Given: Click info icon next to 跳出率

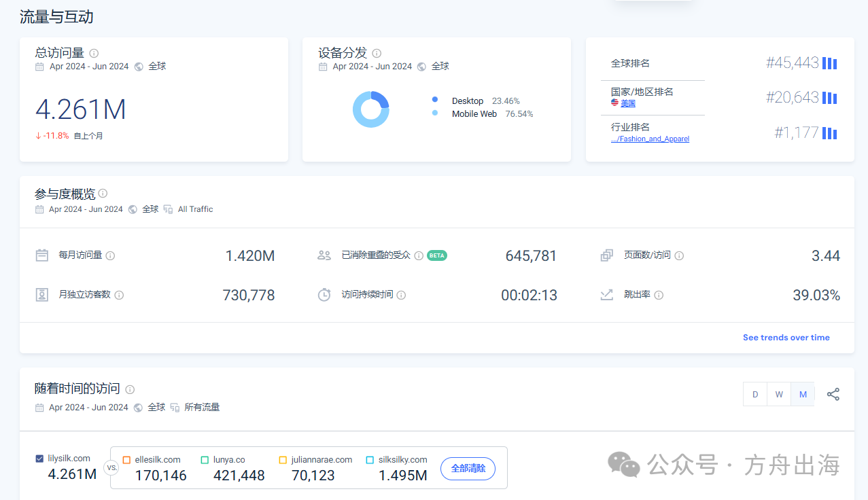Looking at the screenshot, I should coord(659,295).
